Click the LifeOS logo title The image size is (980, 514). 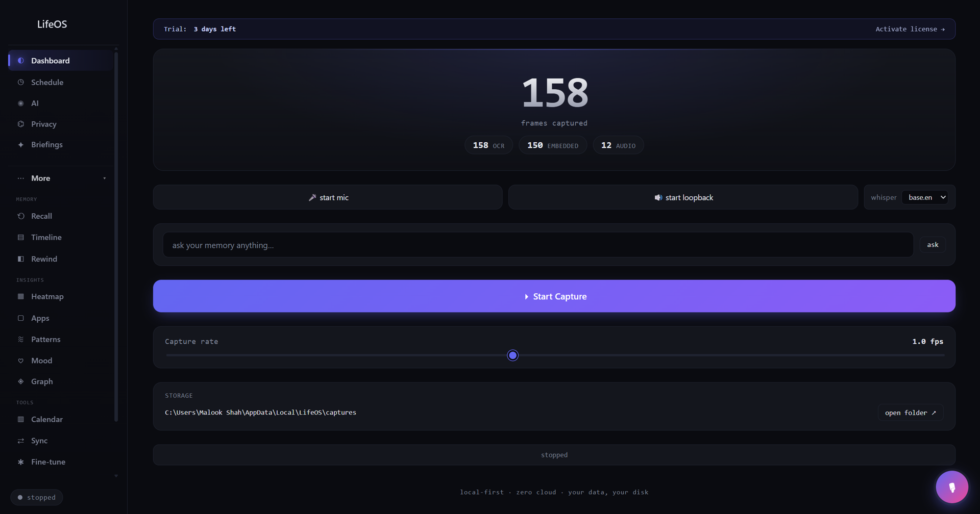pyautogui.click(x=52, y=24)
